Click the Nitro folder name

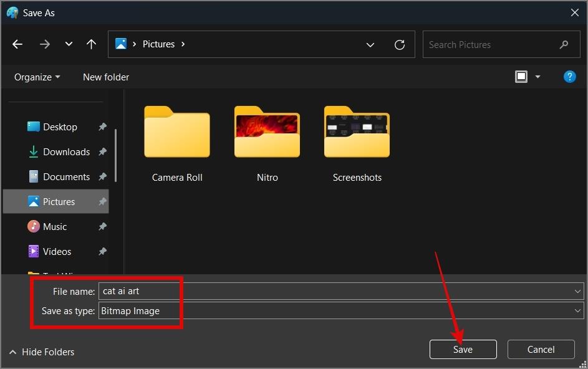click(x=267, y=178)
